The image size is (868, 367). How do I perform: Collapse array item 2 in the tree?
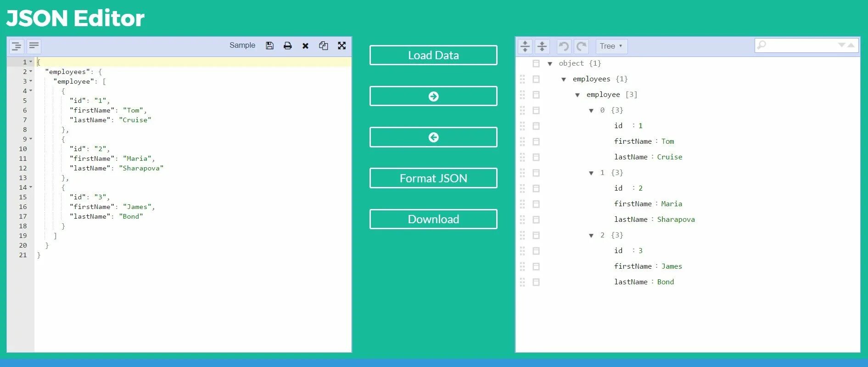click(591, 236)
